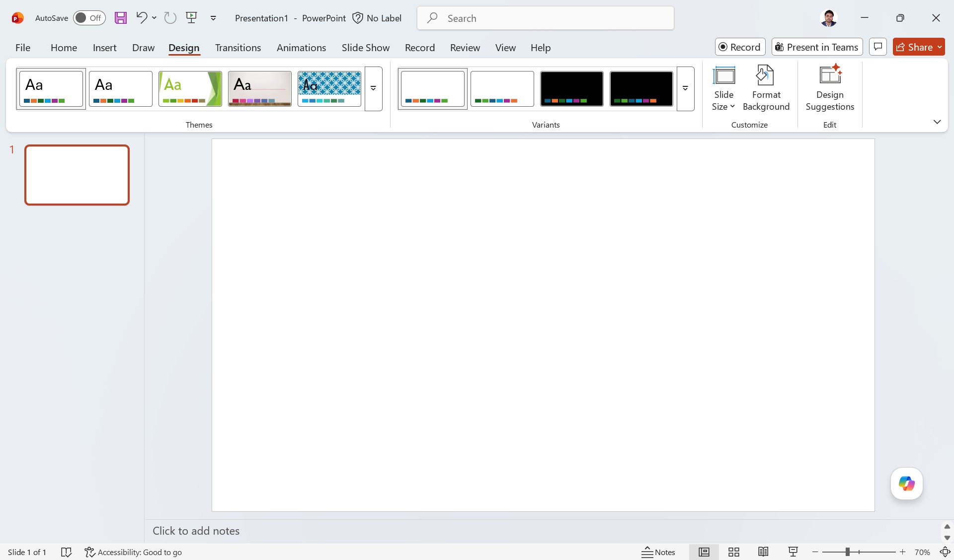This screenshot has width=954, height=560.
Task: Select the first white variant
Action: [433, 88]
